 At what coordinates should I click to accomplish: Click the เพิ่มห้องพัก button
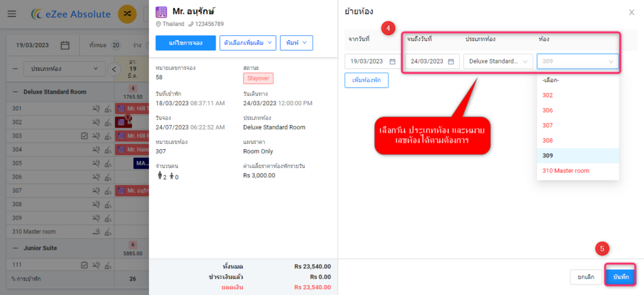pyautogui.click(x=367, y=80)
